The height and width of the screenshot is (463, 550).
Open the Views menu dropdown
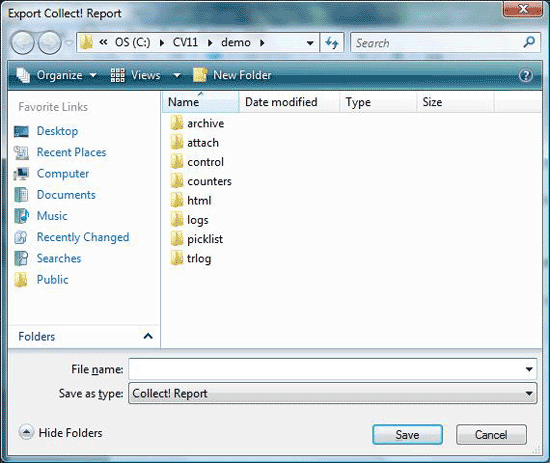[145, 75]
